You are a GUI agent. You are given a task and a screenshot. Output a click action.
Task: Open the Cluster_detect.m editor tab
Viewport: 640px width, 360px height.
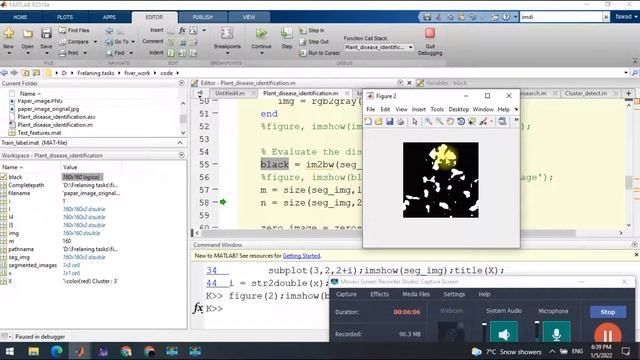click(x=586, y=93)
